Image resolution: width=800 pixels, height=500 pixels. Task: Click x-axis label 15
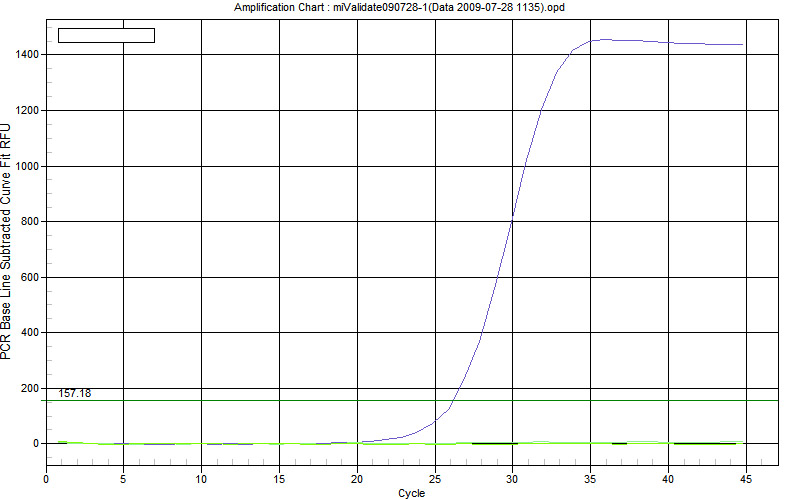(x=279, y=479)
